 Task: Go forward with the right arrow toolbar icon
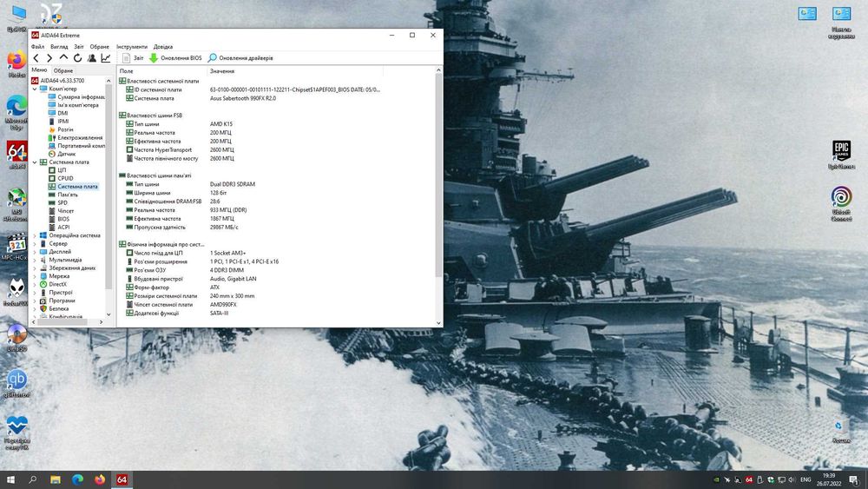point(49,58)
